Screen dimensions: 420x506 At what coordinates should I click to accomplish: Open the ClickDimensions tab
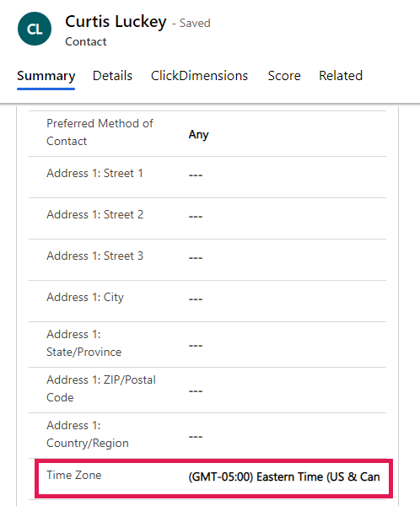(x=199, y=76)
